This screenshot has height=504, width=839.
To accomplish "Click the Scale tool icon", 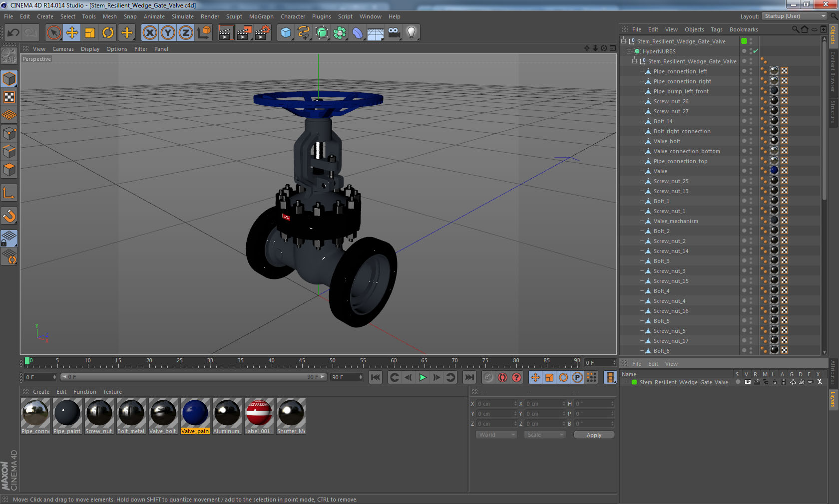I will [x=90, y=33].
